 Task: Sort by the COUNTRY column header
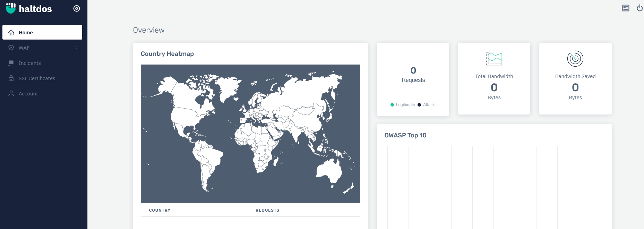pyautogui.click(x=160, y=210)
